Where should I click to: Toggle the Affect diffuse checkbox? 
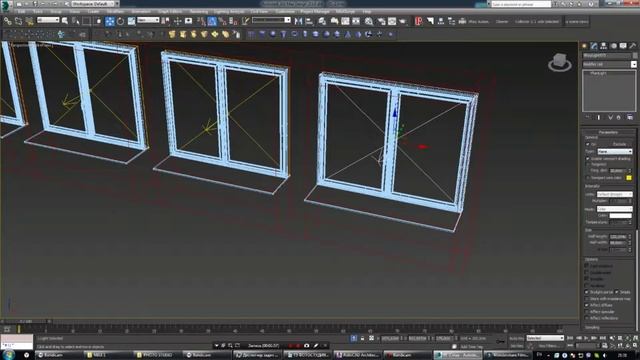(587, 305)
